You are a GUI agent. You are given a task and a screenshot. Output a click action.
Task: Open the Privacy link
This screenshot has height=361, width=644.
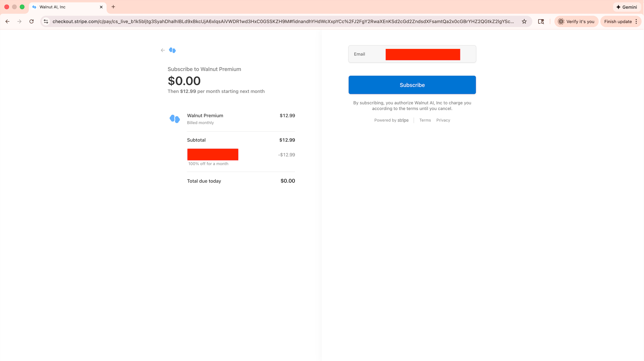point(443,120)
